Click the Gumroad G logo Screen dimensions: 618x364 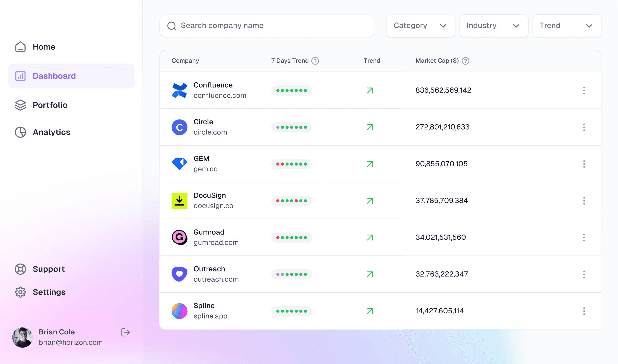(179, 237)
